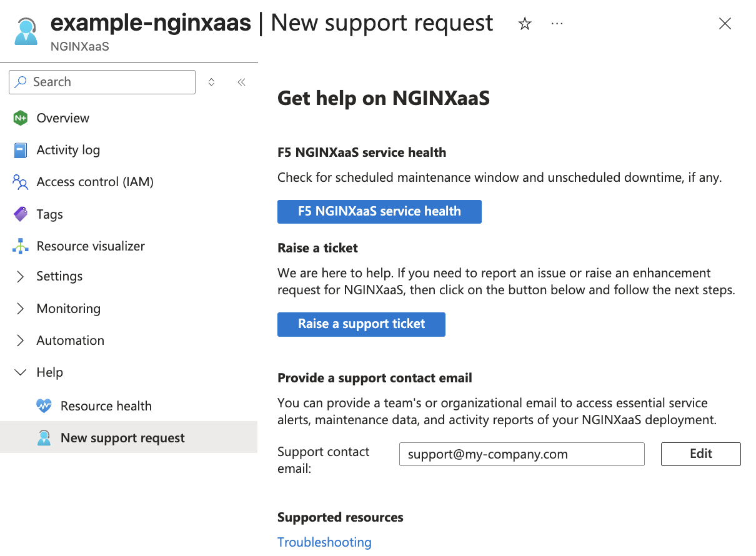Click Raise a support ticket button
This screenshot has width=756, height=556.
[x=361, y=324]
